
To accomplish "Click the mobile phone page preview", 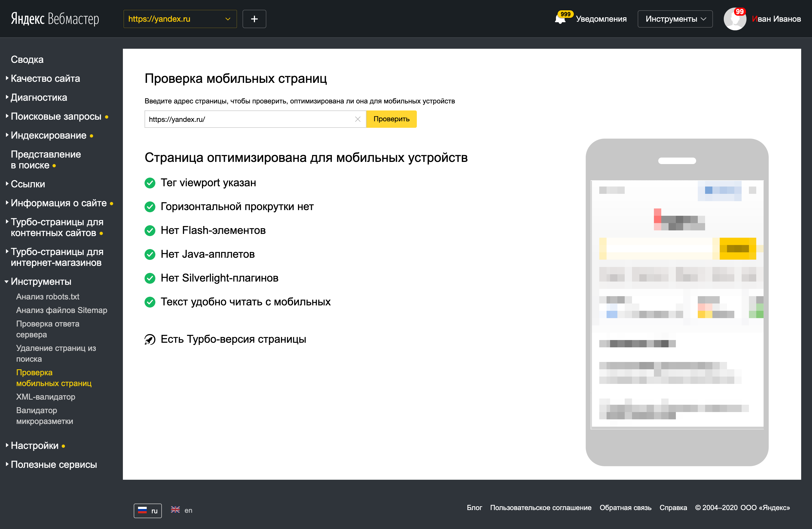I will click(677, 303).
